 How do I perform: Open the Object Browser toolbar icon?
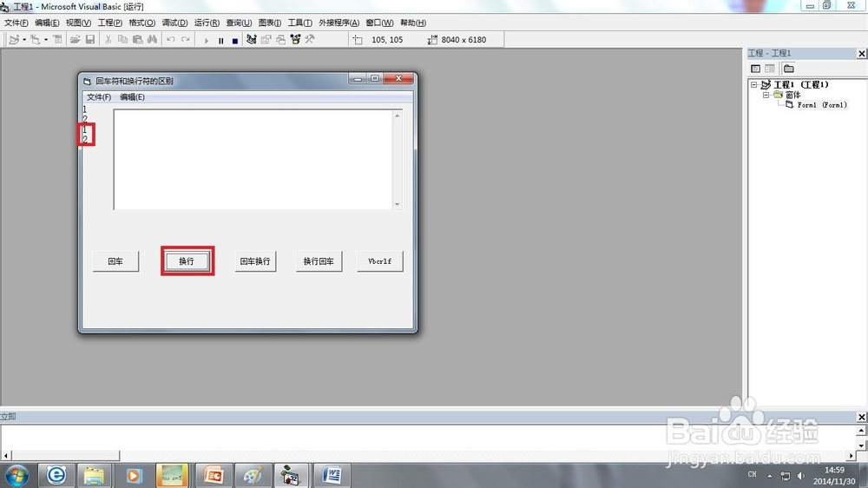tap(295, 39)
